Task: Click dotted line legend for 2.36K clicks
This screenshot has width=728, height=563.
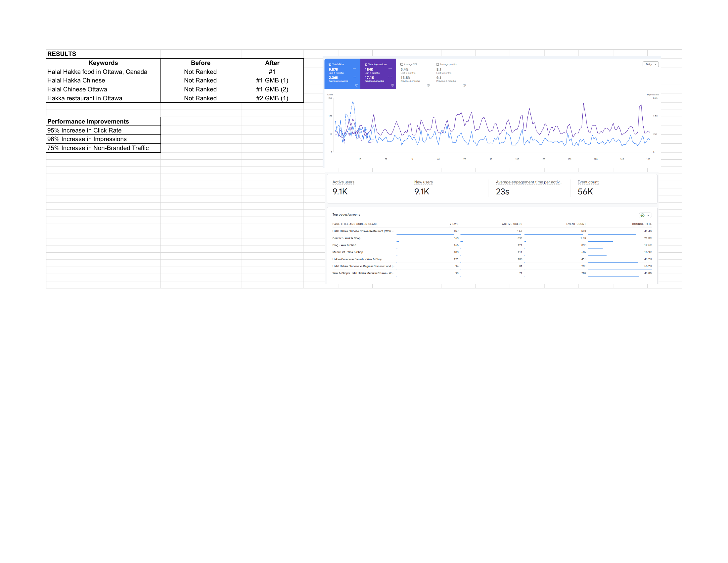Action: click(x=354, y=77)
